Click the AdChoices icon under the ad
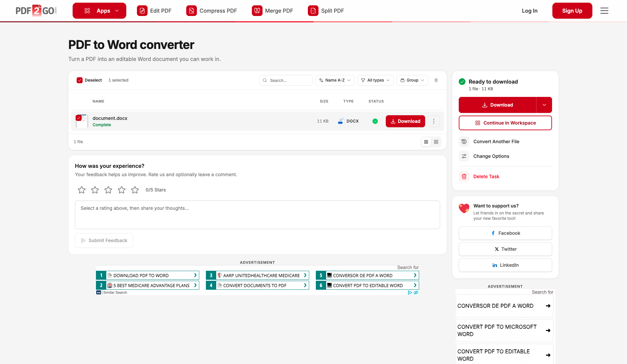The width and height of the screenshot is (627, 364). tap(410, 293)
